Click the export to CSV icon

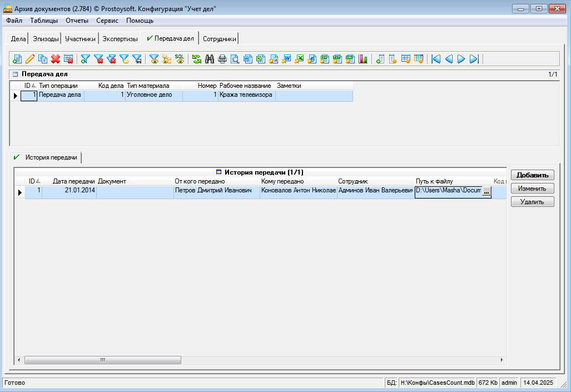tap(325, 59)
